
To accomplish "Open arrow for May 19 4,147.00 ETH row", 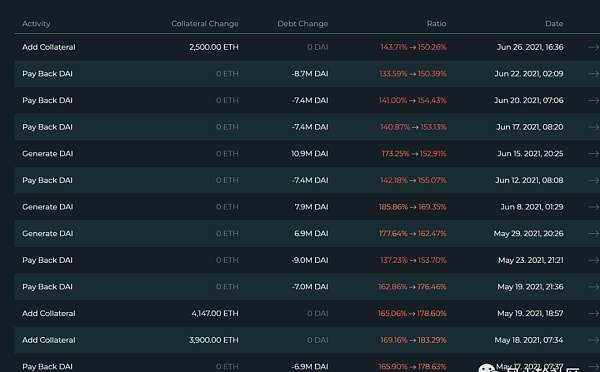I will (x=594, y=313).
